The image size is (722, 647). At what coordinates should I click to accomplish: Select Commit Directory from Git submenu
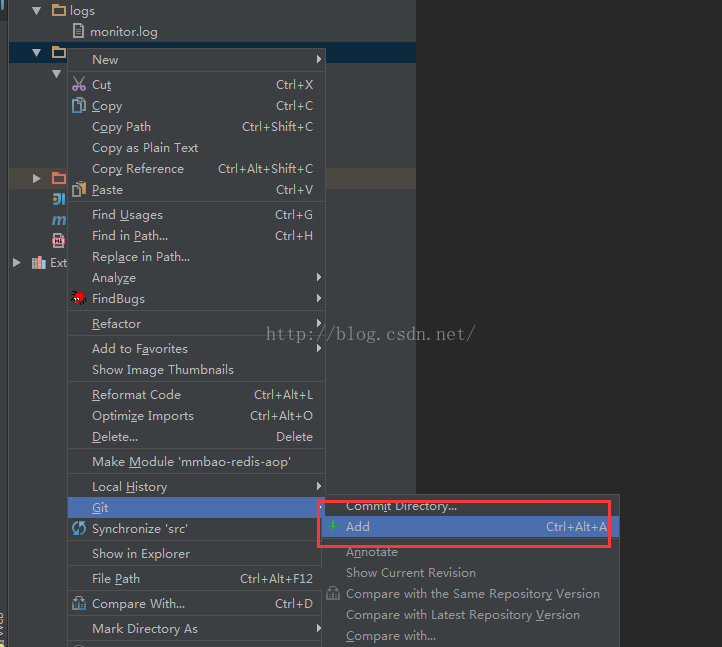(401, 506)
